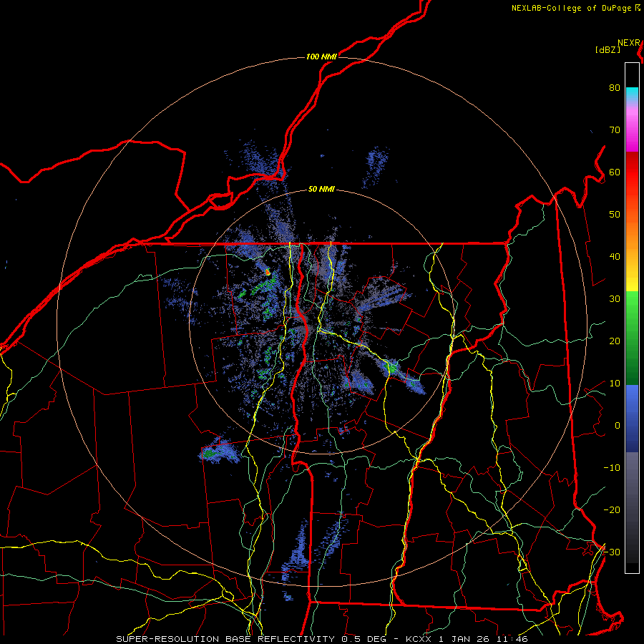The width and height of the screenshot is (644, 644).
Task: Click the 11:46 timestamp in bottom caption
Action: [x=512, y=639]
